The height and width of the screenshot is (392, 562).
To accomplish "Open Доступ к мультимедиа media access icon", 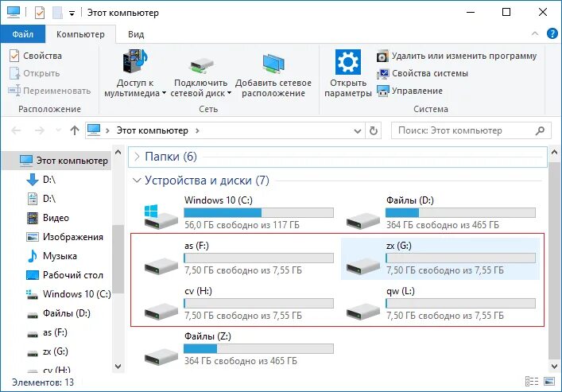I will pyautogui.click(x=135, y=60).
